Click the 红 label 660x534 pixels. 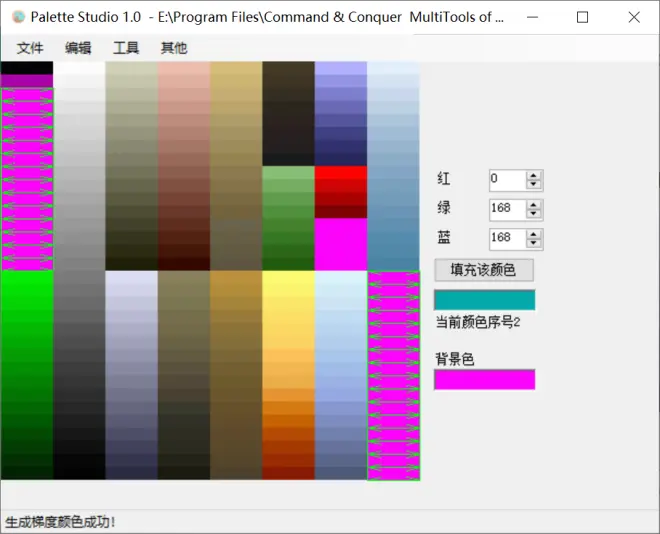(x=444, y=179)
